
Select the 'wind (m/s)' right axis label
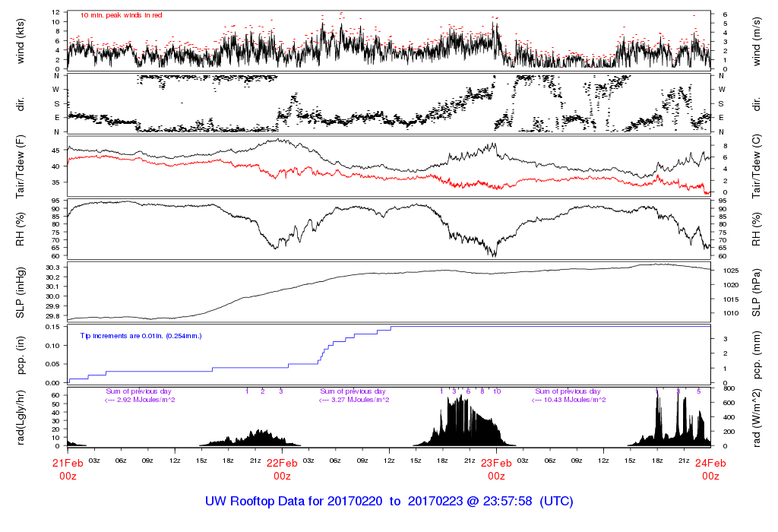(757, 41)
